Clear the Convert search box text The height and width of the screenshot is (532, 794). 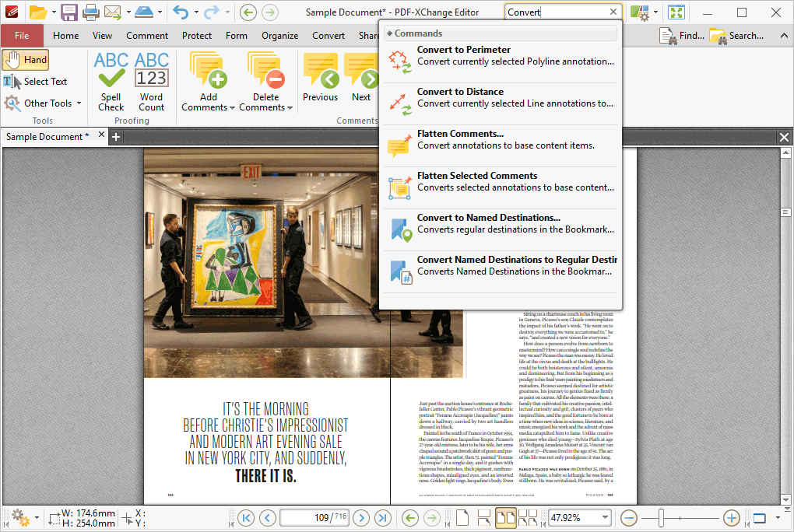[x=613, y=12]
